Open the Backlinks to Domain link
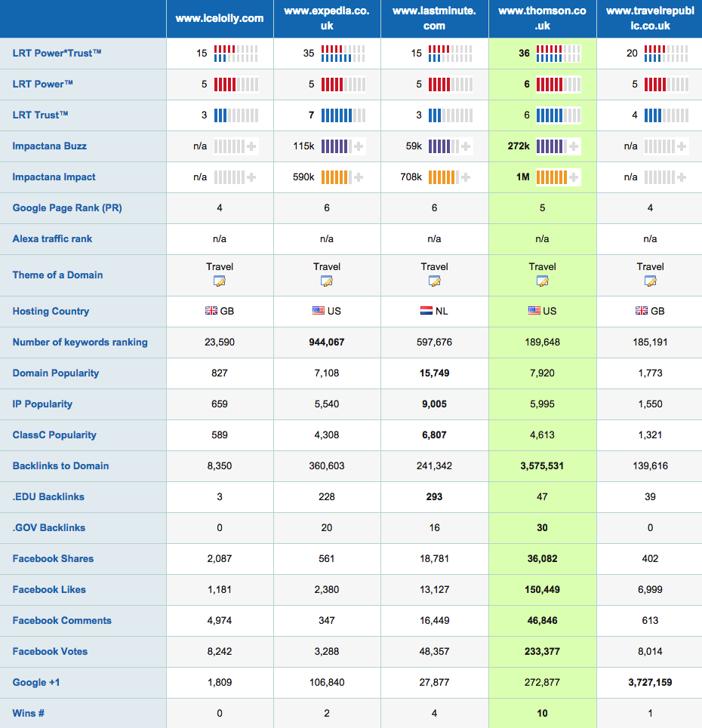The image size is (702, 728). (x=60, y=465)
